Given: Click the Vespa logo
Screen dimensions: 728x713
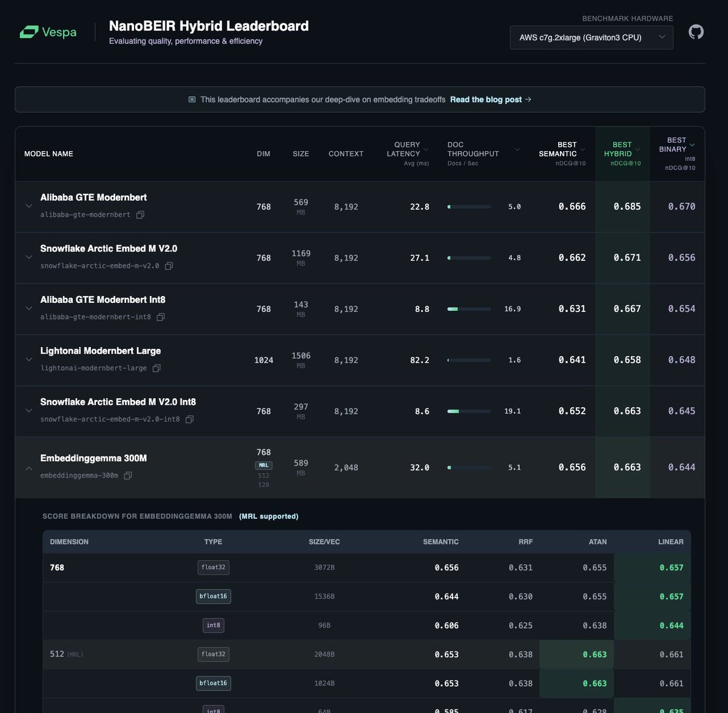Looking at the screenshot, I should tap(48, 32).
